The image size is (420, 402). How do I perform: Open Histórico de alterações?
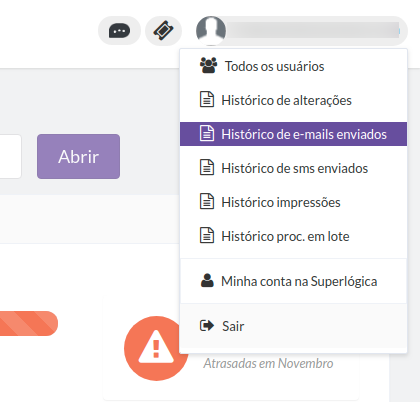(x=293, y=100)
